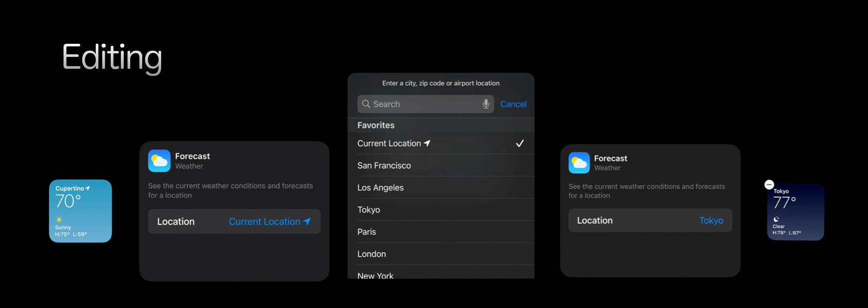The width and height of the screenshot is (868, 308).
Task: Click the Weather app icon in the left Forecast card
Action: pos(159,161)
